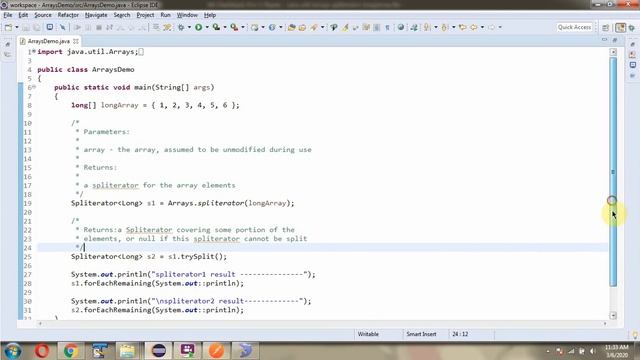Click the scroll down arrow of editor

pos(613,316)
